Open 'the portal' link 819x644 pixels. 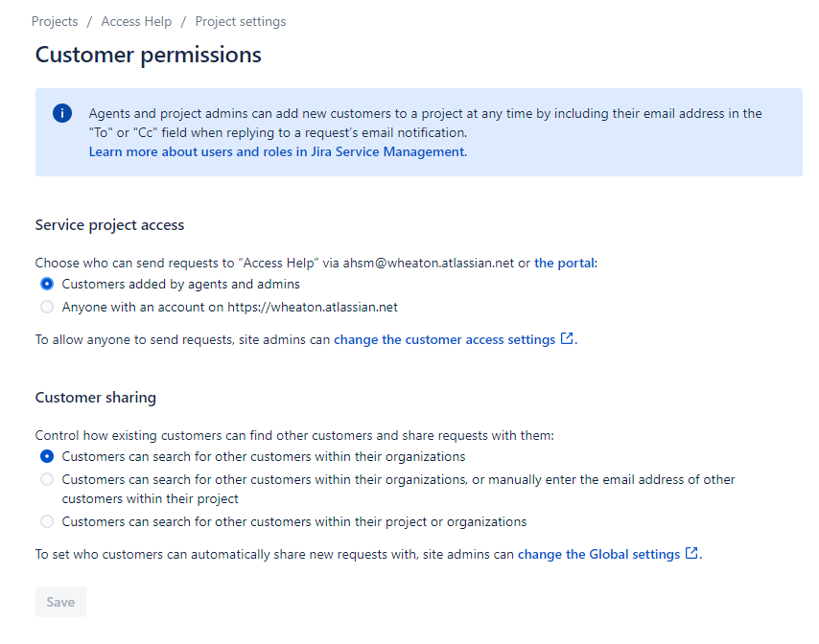[564, 263]
